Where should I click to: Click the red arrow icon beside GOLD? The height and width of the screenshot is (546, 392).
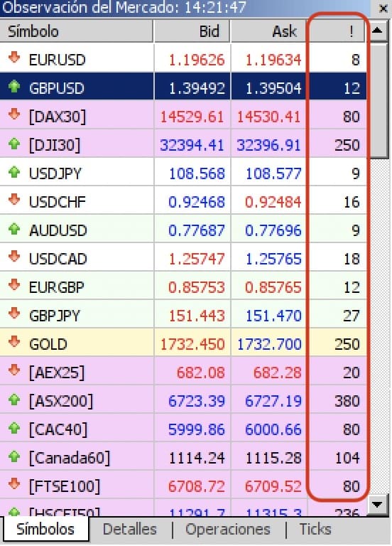pos(14,342)
